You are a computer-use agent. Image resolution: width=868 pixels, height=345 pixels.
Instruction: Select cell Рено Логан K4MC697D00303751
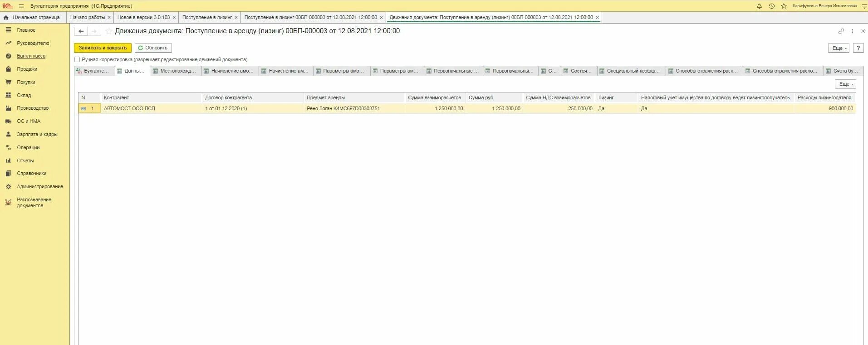click(x=354, y=108)
